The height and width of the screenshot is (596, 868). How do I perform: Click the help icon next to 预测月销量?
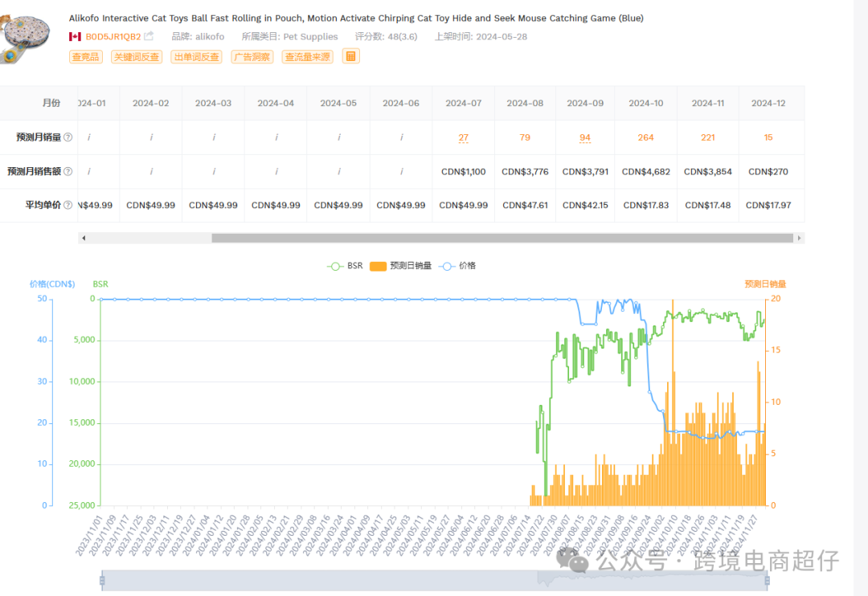tap(68, 137)
